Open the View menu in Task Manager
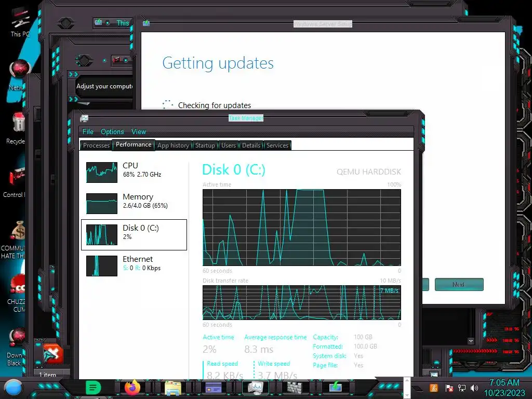The image size is (532, 399). click(x=139, y=131)
